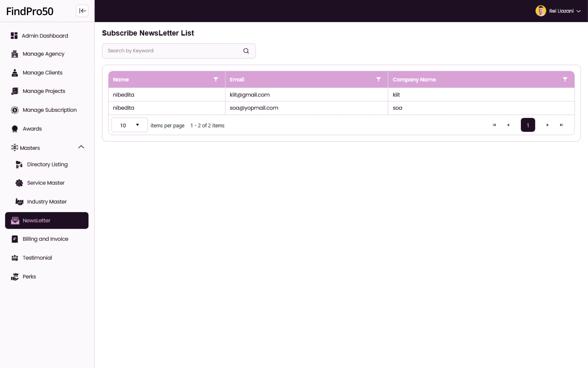Click the search magnifier icon

pos(246,51)
